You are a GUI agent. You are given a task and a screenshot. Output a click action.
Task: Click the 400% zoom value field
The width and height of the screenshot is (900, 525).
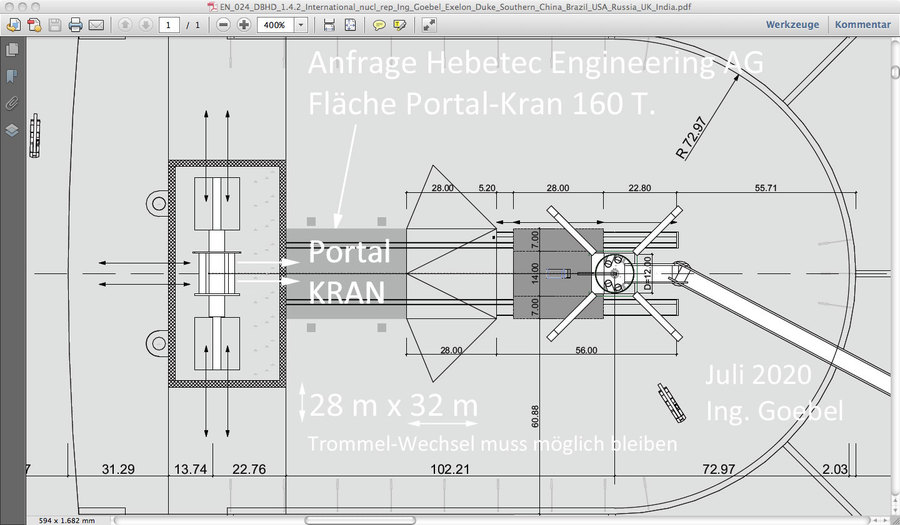coord(276,25)
